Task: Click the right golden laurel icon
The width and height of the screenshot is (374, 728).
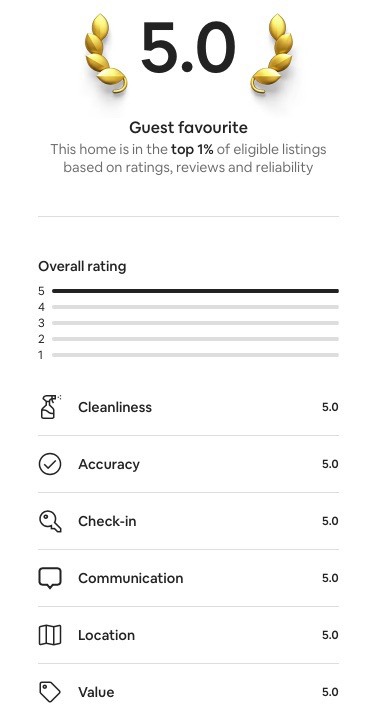Action: coord(272,53)
